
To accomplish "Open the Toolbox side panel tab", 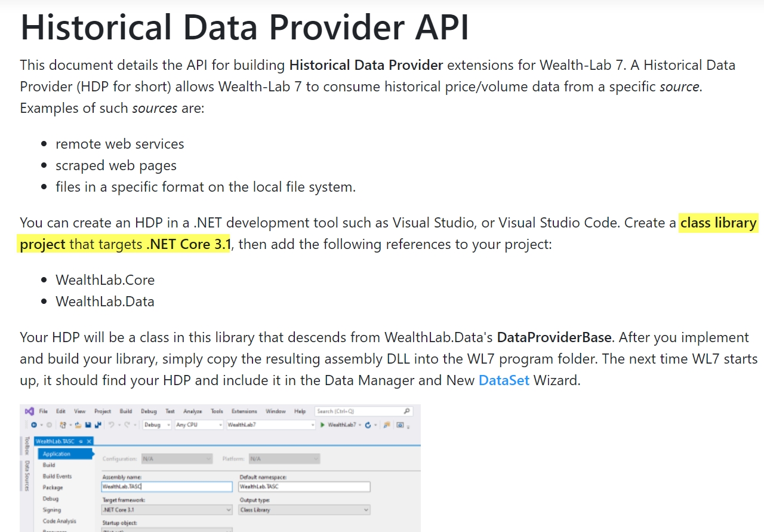I will [27, 445].
